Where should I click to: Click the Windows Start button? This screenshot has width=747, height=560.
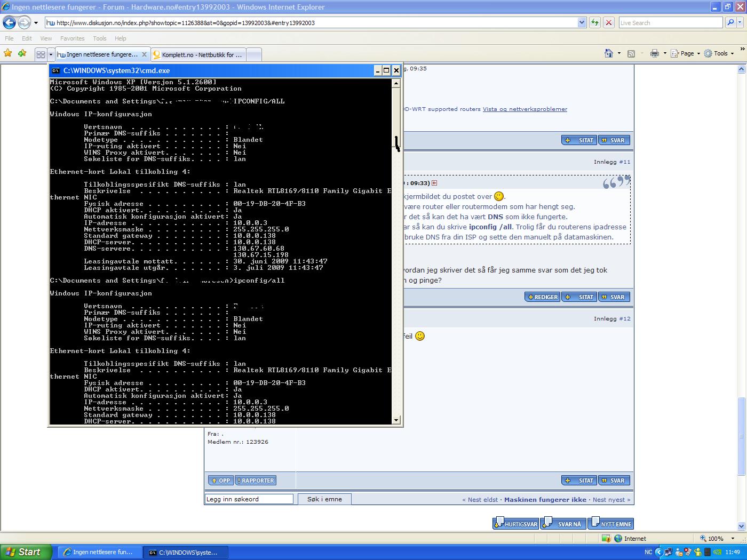(26, 552)
